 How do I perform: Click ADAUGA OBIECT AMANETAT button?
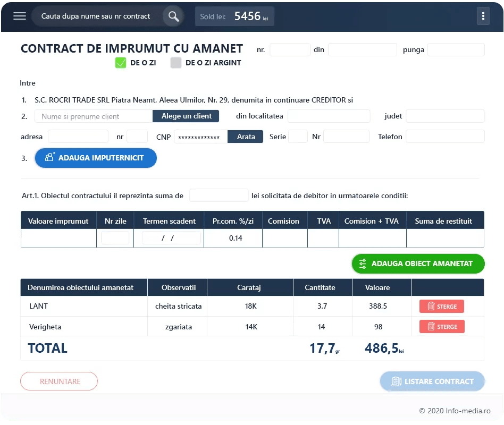pos(418,263)
